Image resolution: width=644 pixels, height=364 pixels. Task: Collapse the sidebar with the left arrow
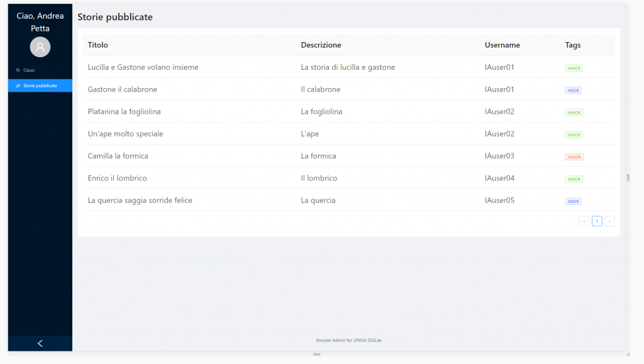point(40,343)
